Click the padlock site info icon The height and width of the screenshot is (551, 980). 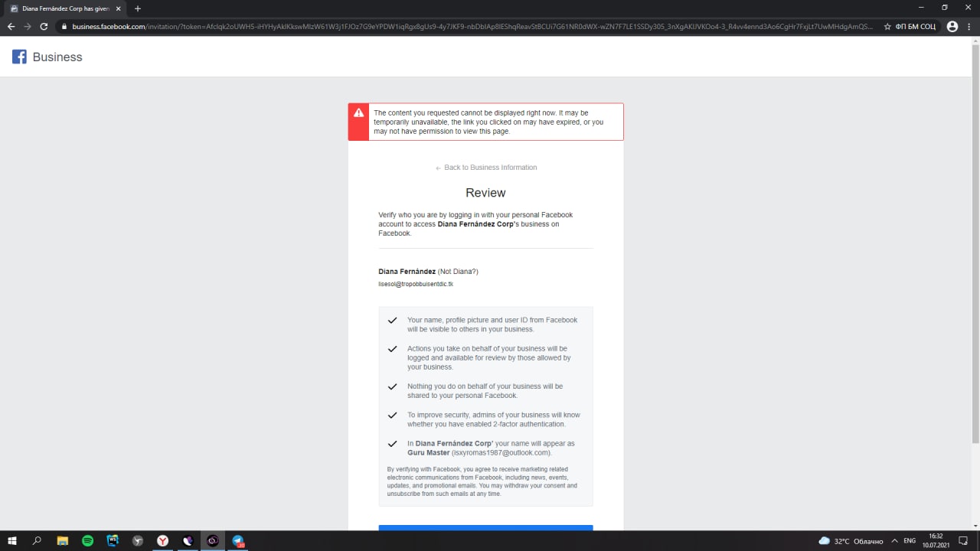pyautogui.click(x=64, y=26)
